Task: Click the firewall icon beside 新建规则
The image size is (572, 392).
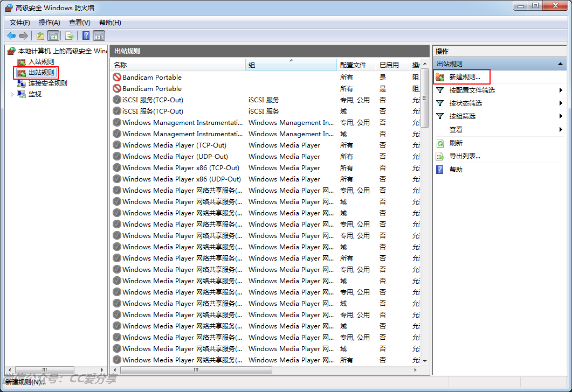Action: pos(440,77)
